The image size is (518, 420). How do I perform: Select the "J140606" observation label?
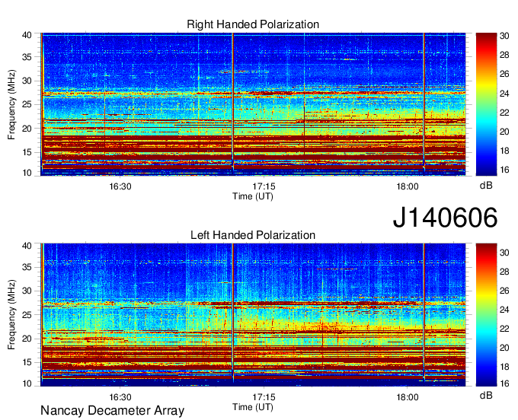pyautogui.click(x=445, y=218)
